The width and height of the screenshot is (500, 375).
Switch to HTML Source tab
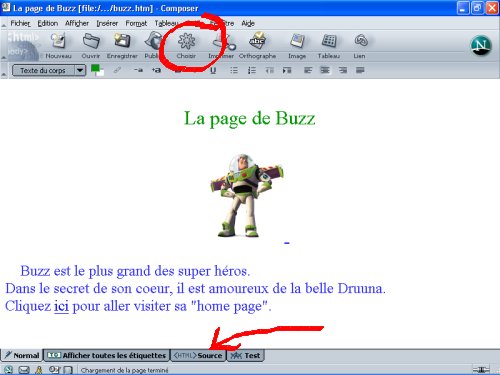(x=198, y=355)
